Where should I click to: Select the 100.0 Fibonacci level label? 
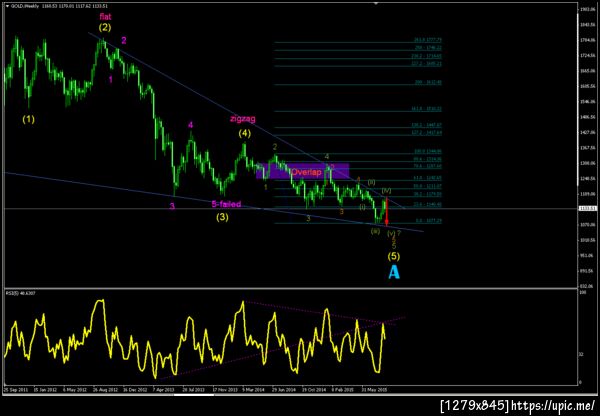click(x=428, y=151)
